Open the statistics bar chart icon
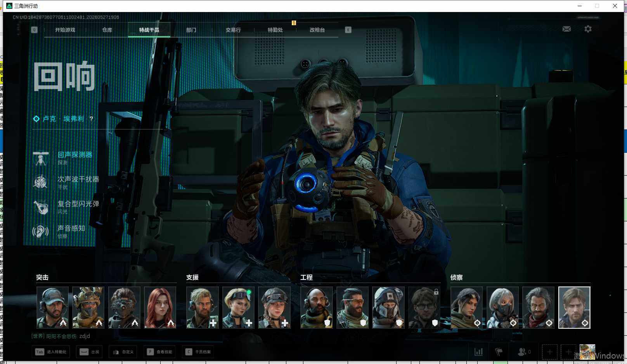The width and height of the screenshot is (627, 364). (x=478, y=352)
